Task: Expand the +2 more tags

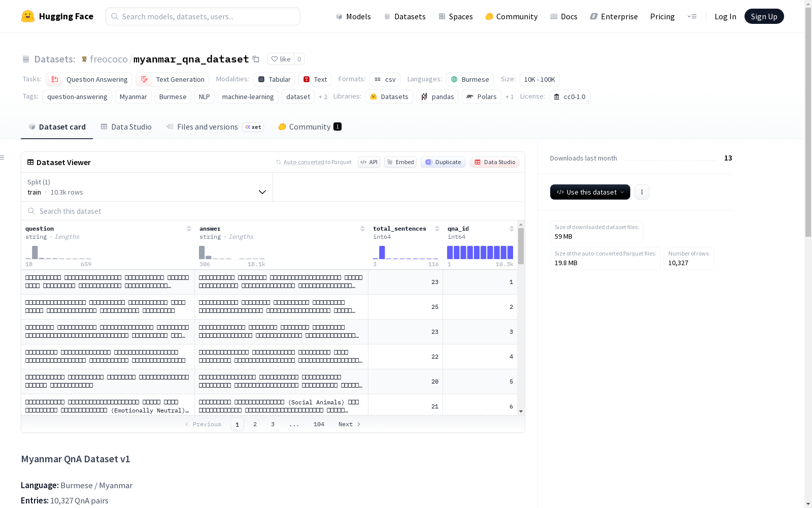Action: click(x=323, y=97)
